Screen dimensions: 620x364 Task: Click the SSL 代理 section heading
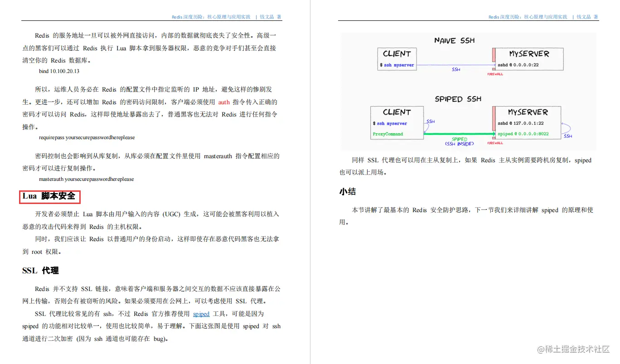(x=40, y=270)
